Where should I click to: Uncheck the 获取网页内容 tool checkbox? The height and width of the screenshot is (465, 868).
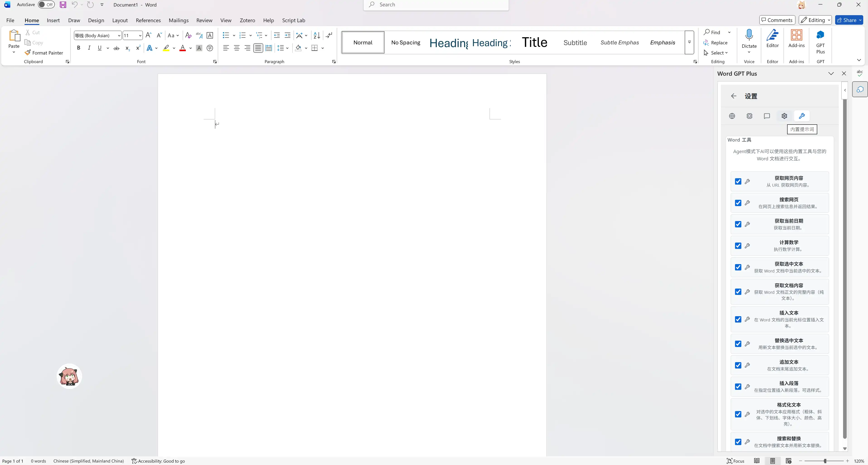738,181
